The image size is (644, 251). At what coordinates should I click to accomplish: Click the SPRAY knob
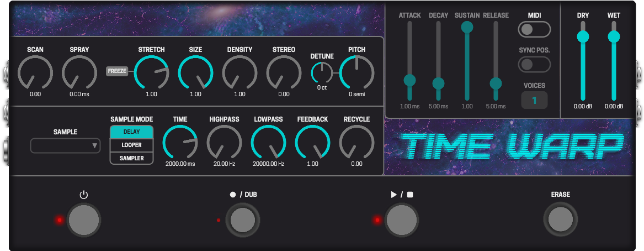(x=79, y=72)
